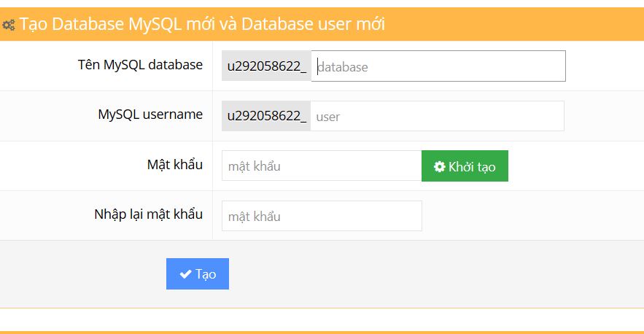Click the u292058622_ prefix beside username field
The image size is (644, 334).
tap(266, 116)
